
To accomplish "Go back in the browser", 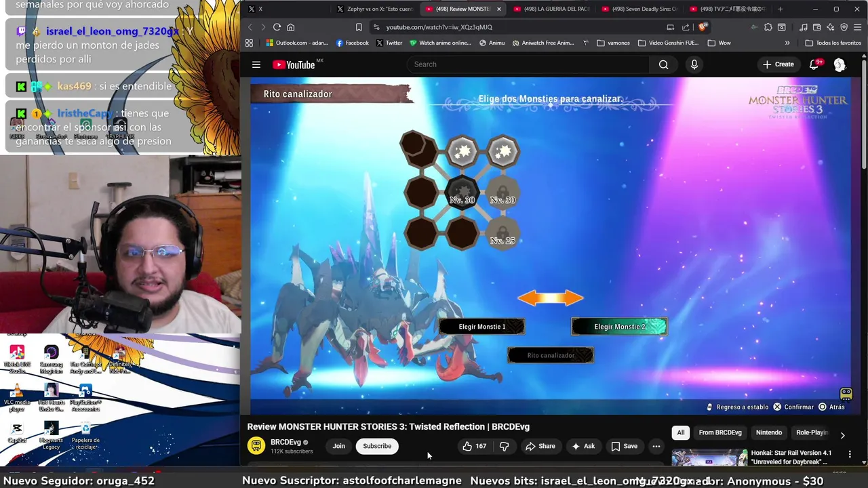I will click(x=250, y=27).
